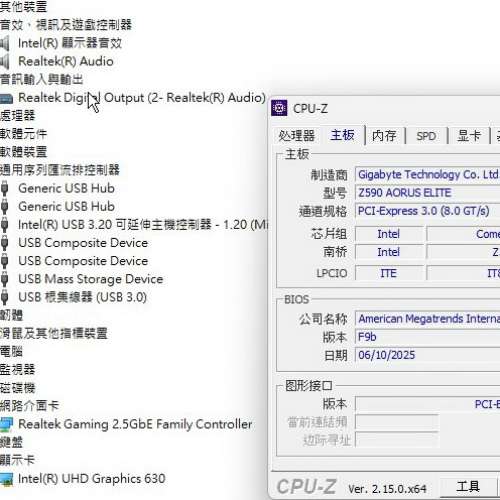Collapse the 顯示卡 category
The image size is (500, 500).
pyautogui.click(x=17, y=461)
